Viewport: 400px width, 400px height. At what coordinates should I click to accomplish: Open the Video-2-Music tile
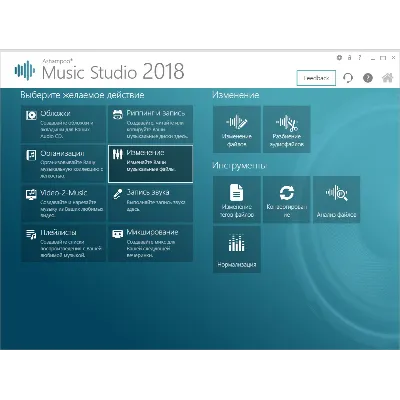pos(63,203)
